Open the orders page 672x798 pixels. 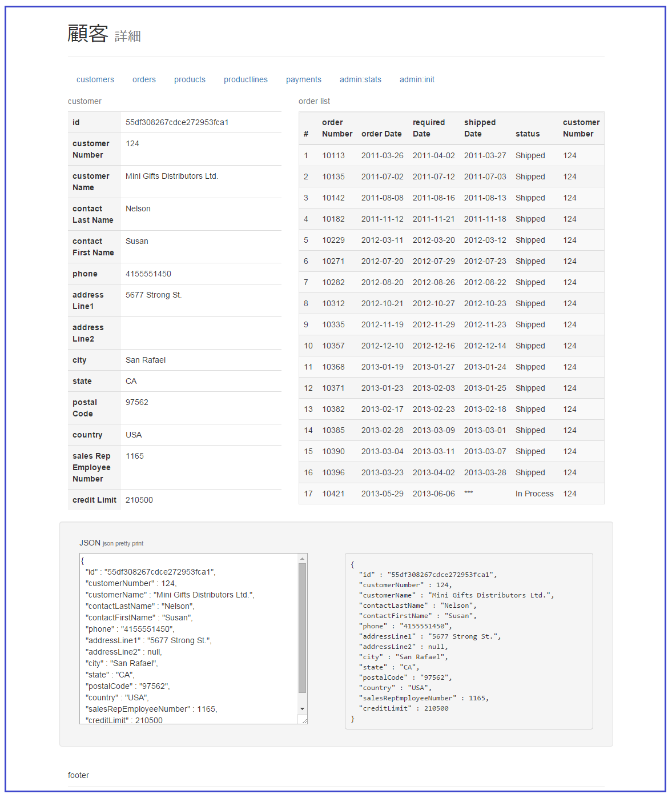pos(144,79)
